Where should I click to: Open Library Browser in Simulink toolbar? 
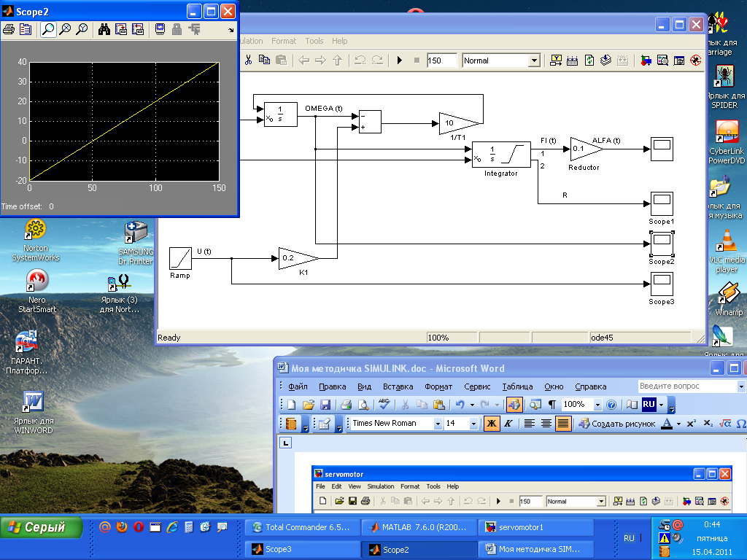646,61
